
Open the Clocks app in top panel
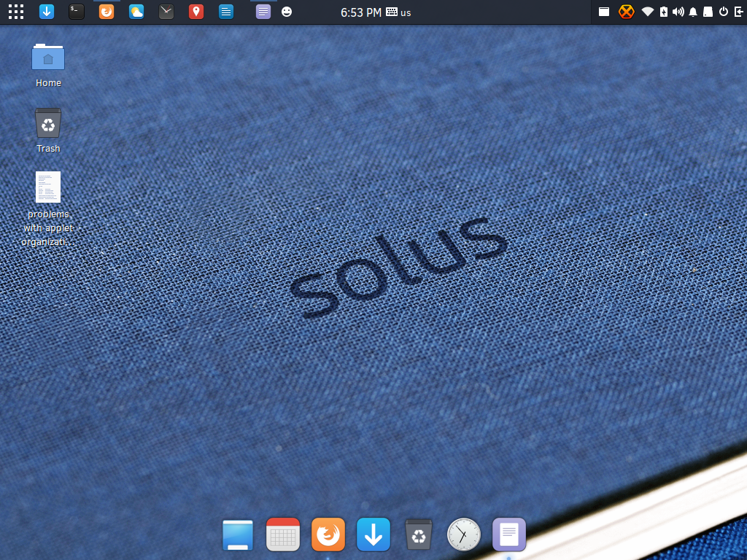[166, 12]
